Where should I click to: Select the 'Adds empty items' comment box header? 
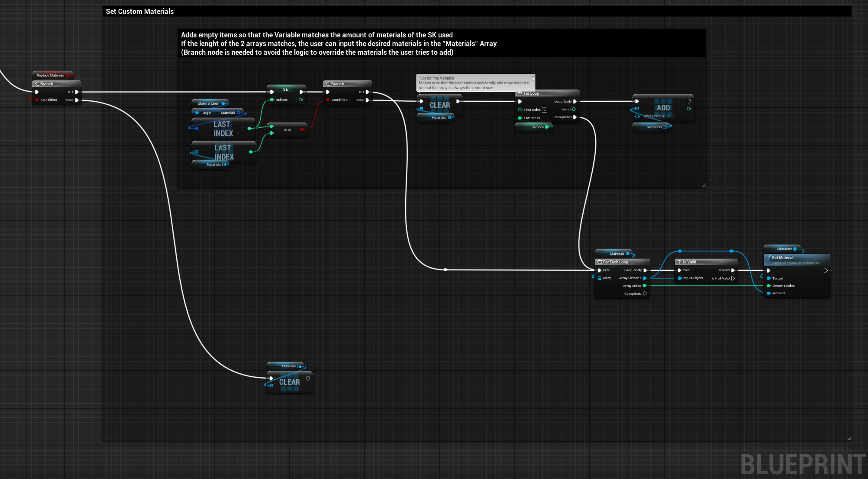coord(442,43)
